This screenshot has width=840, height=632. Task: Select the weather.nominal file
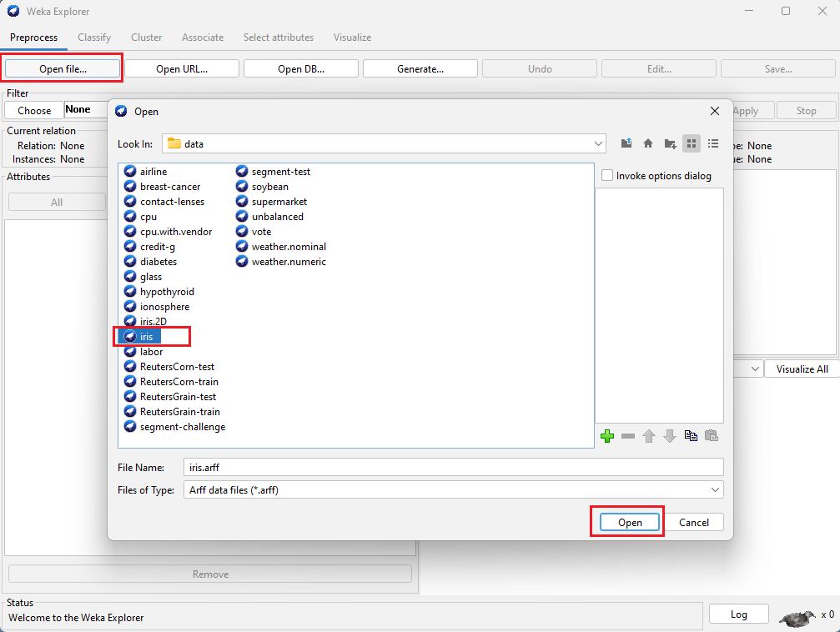(281, 246)
